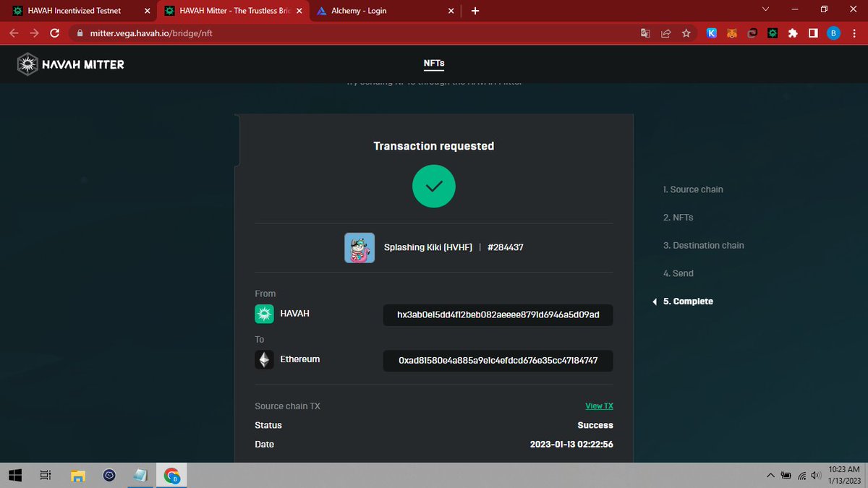Click the Translate page icon

click(x=646, y=33)
